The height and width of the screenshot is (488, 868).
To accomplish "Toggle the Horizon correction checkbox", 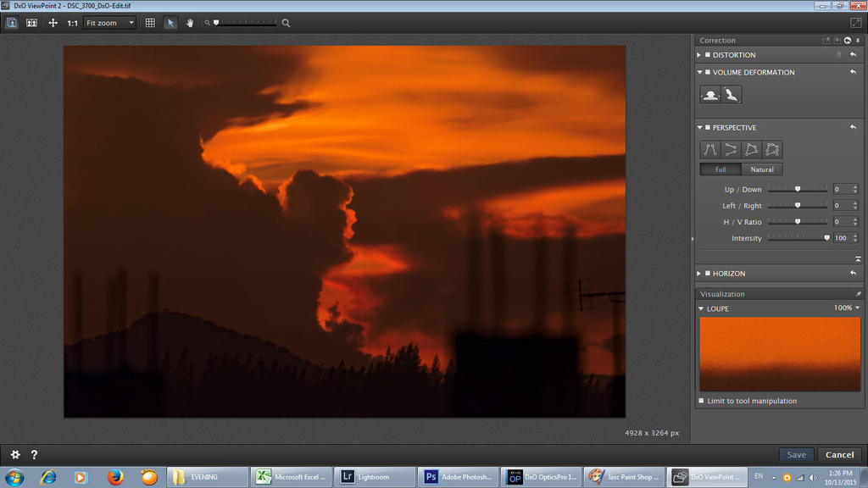I will click(x=708, y=274).
